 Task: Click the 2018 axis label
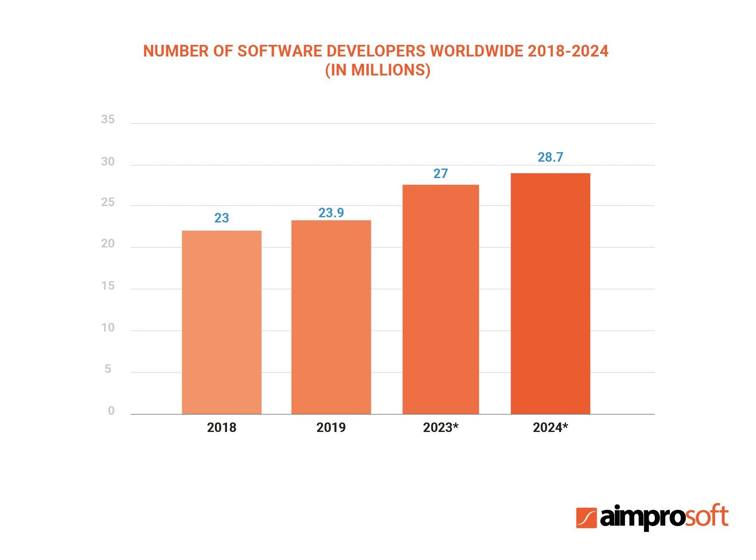click(x=222, y=428)
